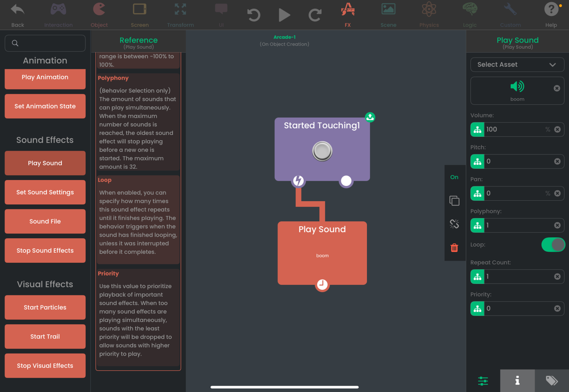Expand the Select Asset dropdown
This screenshot has height=392, width=569.
click(517, 64)
